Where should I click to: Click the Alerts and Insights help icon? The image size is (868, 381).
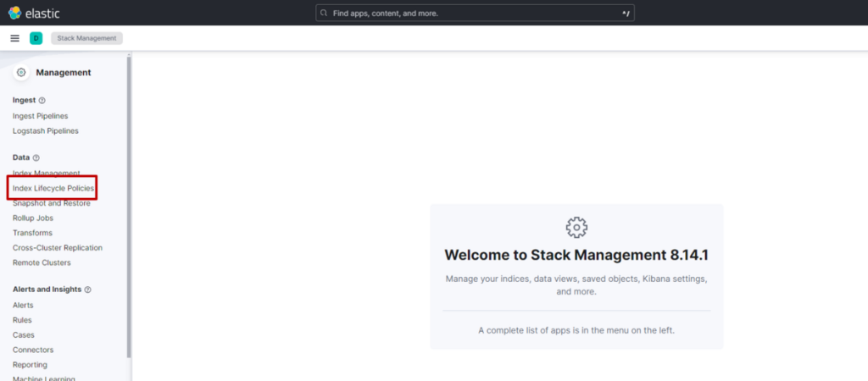[x=88, y=290]
